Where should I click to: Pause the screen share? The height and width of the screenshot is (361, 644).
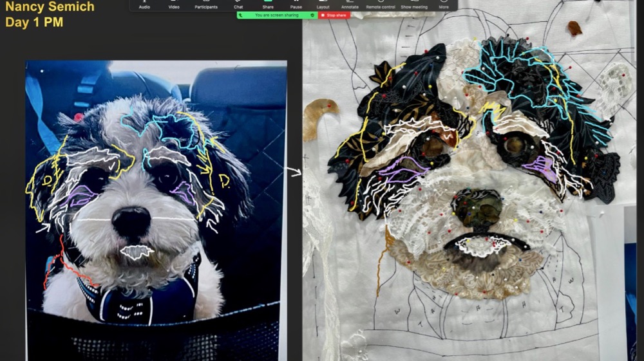click(296, 5)
